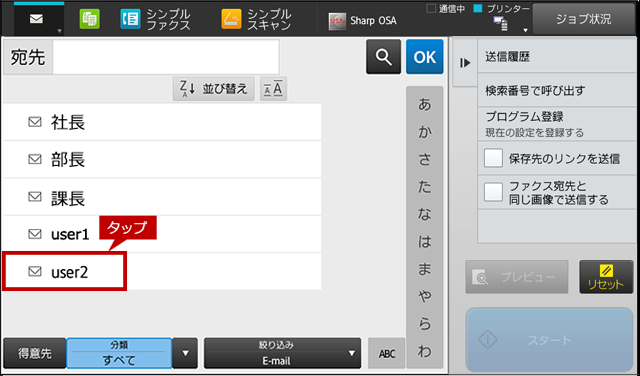
Task: Open the 分類 category dropdown arrow
Action: [x=185, y=354]
